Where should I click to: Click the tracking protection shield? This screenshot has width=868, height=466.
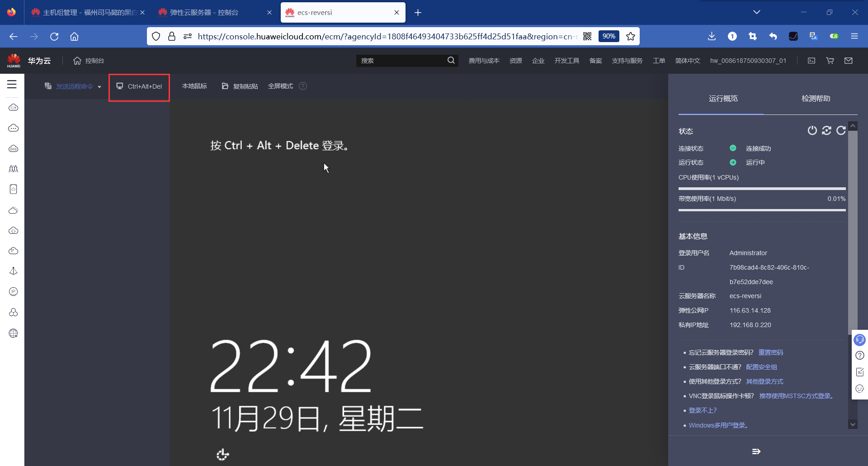156,36
